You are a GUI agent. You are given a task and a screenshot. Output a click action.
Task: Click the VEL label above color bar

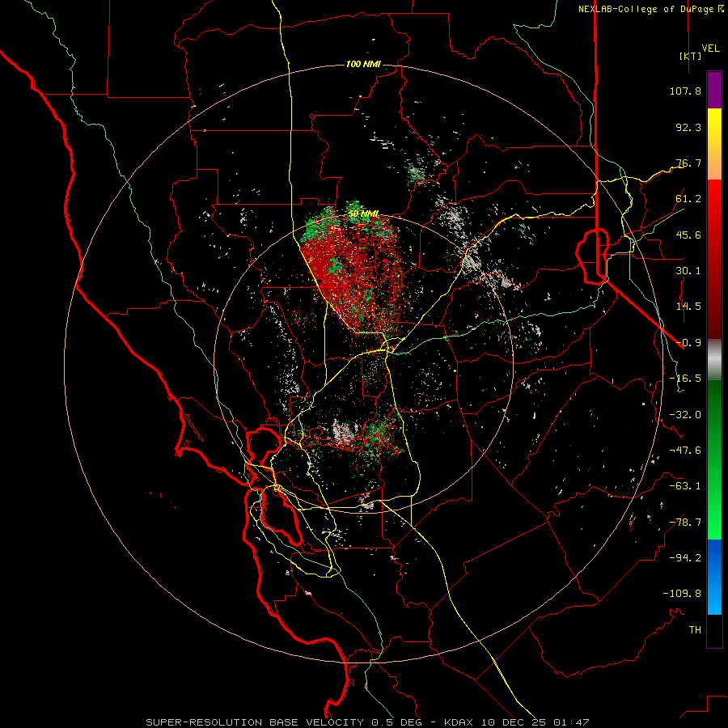point(710,48)
